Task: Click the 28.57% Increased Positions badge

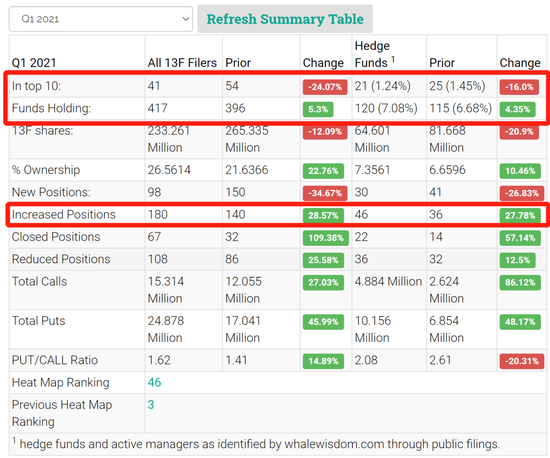Action: click(323, 215)
